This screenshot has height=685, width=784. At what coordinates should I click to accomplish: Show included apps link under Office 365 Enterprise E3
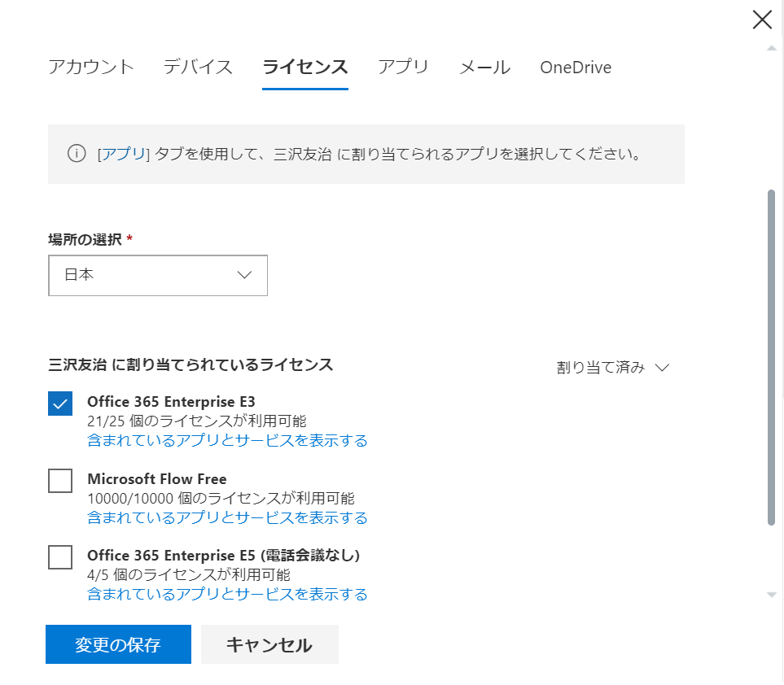(227, 441)
